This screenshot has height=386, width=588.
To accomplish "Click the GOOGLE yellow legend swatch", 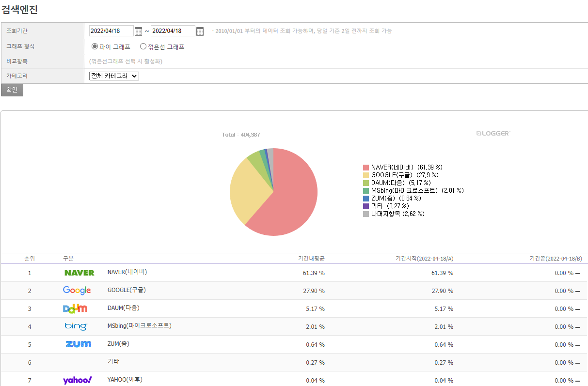I will [x=366, y=175].
